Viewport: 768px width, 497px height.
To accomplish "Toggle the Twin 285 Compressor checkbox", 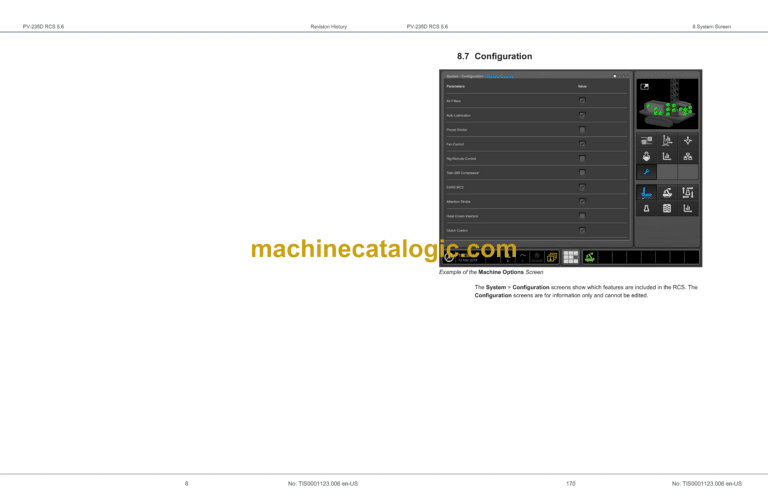I will pyautogui.click(x=582, y=173).
